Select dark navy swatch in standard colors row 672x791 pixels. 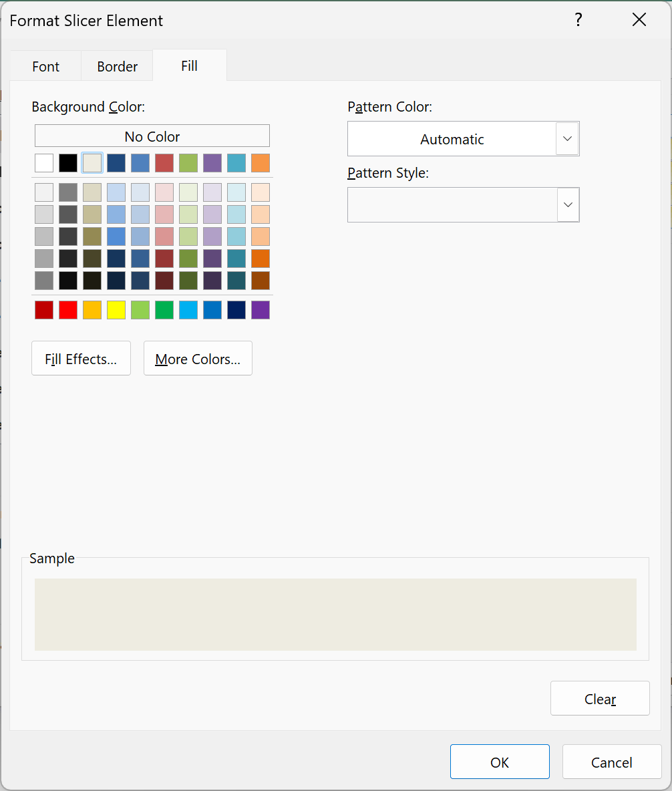[x=236, y=310]
